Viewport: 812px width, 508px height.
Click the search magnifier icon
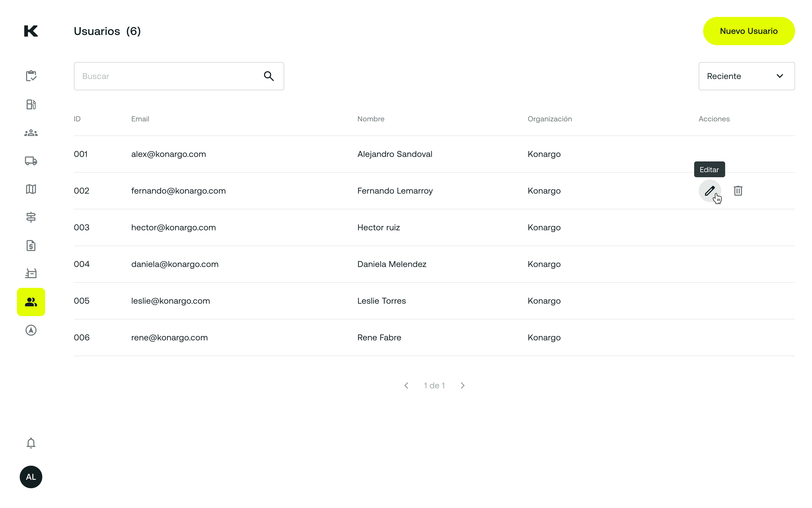click(x=269, y=76)
